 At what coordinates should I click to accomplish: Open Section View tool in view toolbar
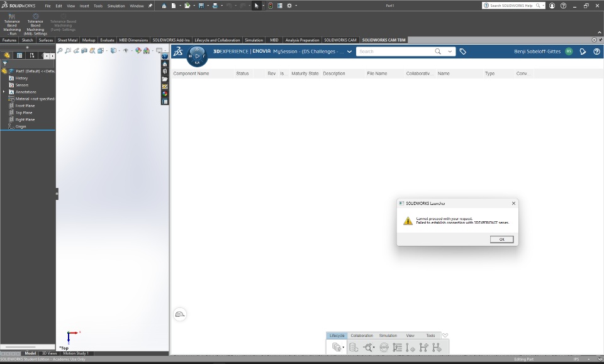[84, 50]
